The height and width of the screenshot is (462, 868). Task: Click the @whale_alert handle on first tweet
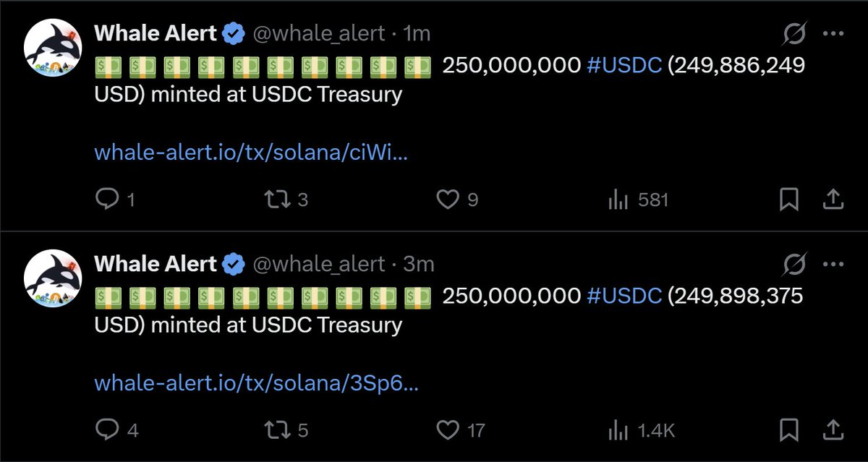click(x=318, y=34)
